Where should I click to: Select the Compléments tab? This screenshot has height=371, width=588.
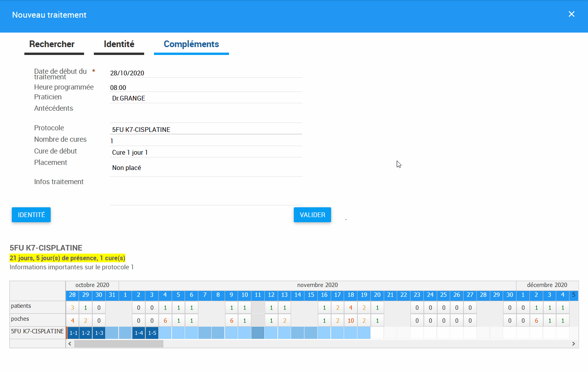(191, 44)
